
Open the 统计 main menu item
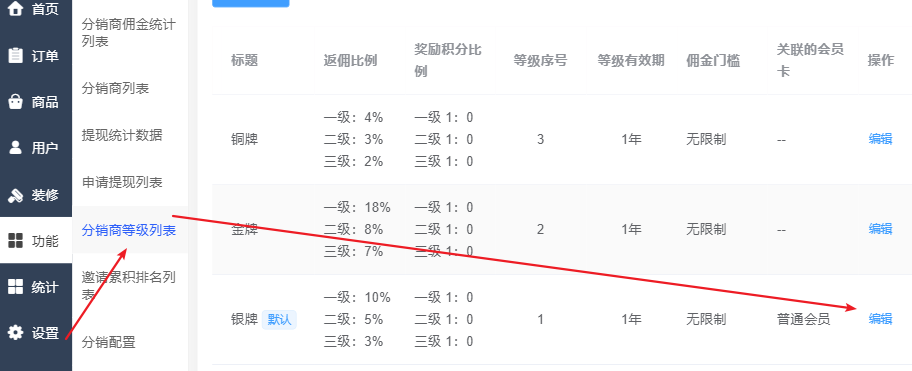coord(35,287)
